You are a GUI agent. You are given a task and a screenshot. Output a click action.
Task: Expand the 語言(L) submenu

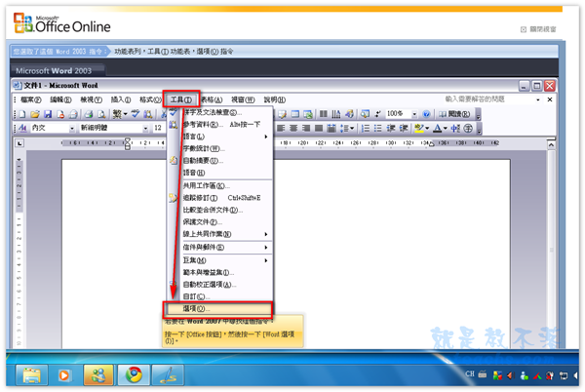click(x=225, y=137)
